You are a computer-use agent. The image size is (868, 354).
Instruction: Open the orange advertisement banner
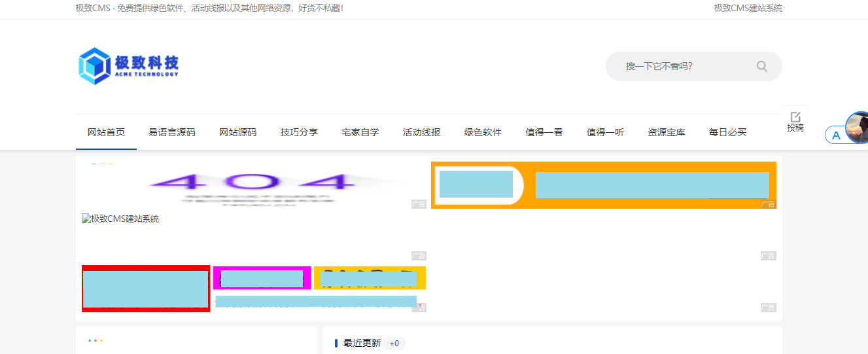click(604, 185)
